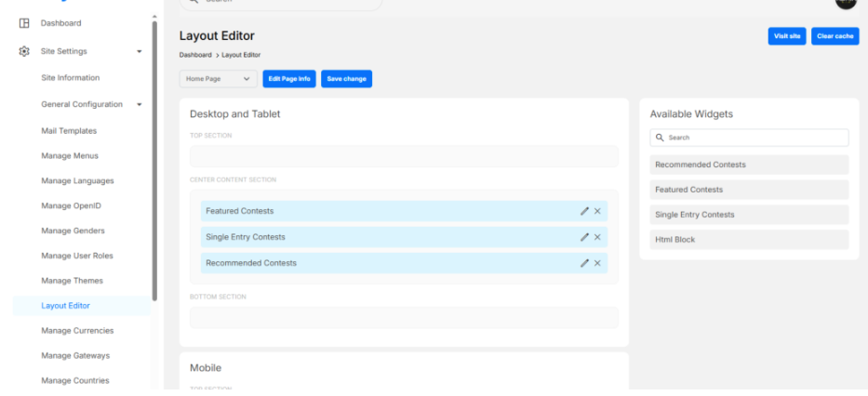
Task: Select Manage Currencies from sidebar menu
Action: point(77,331)
